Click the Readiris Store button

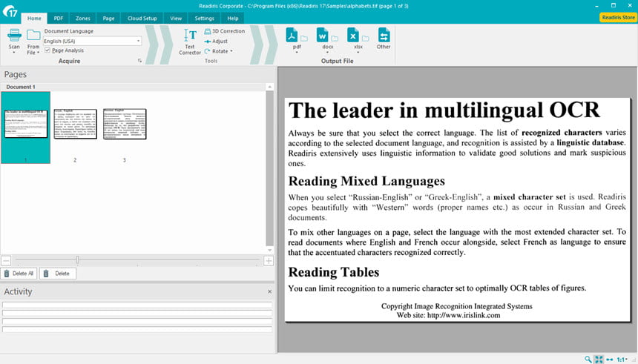point(618,18)
